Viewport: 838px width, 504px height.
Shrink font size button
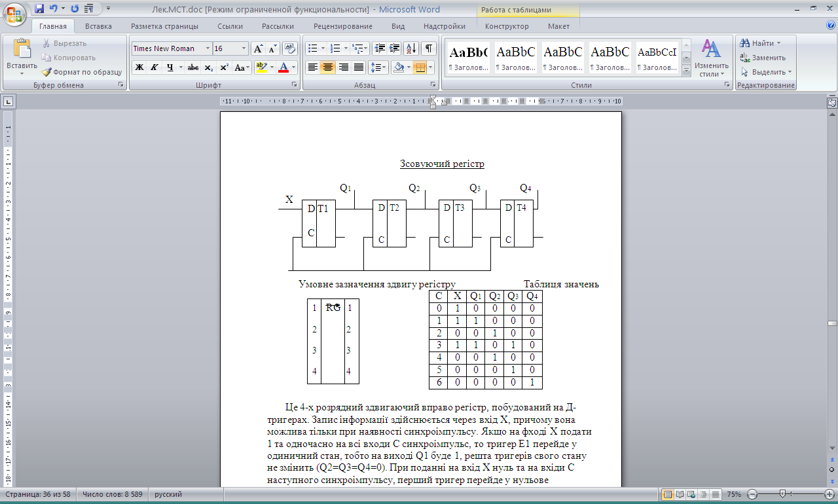pos(272,48)
